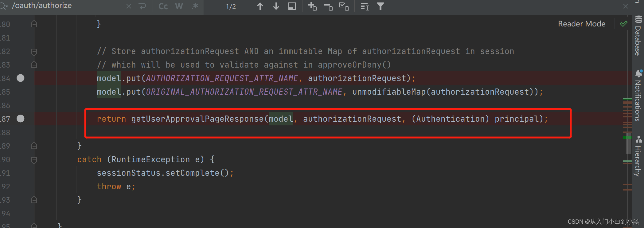Insert new line in search field icon
The image size is (644, 228).
coord(142,6)
